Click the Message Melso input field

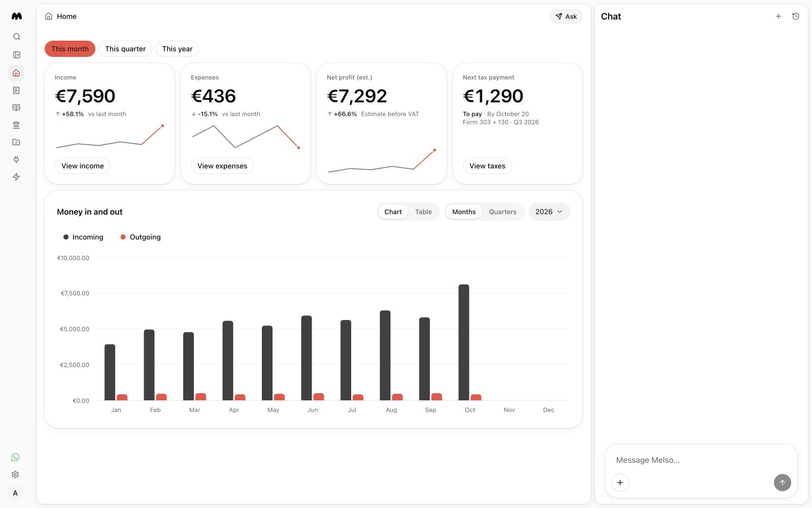point(700,460)
